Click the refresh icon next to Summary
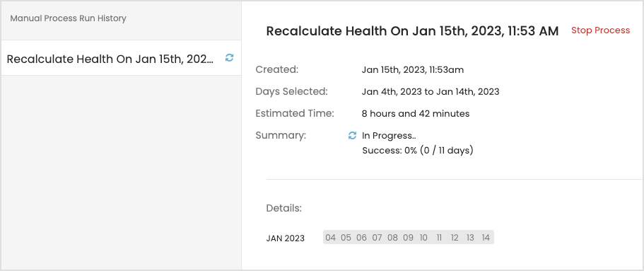The height and width of the screenshot is (271, 644). point(352,135)
